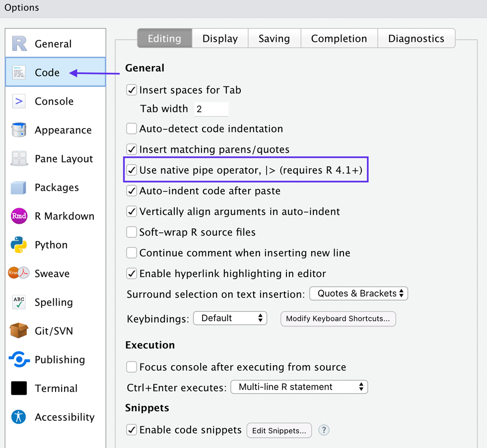This screenshot has height=448, width=487.
Task: Enable Soft-wrap R source files
Action: (x=132, y=232)
